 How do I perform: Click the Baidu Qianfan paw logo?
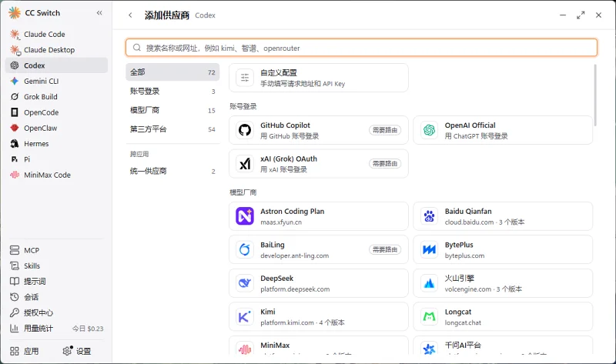[x=429, y=216]
